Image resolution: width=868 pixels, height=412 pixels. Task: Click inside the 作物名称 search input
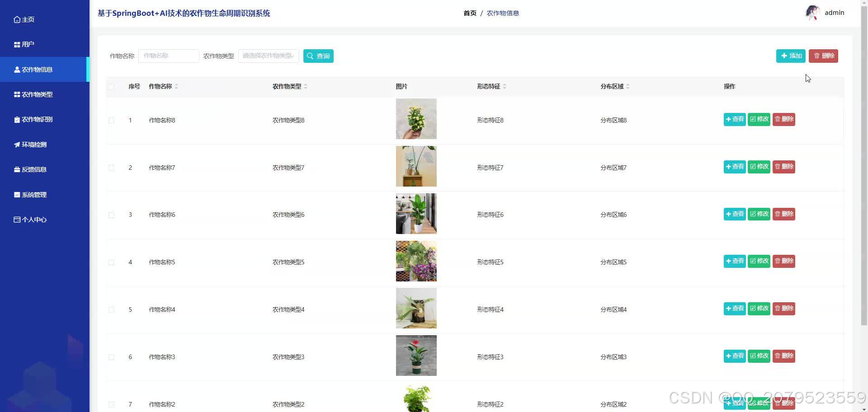168,56
